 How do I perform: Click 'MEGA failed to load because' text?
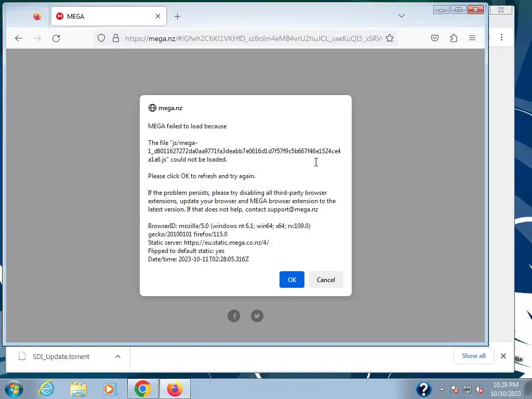(187, 126)
